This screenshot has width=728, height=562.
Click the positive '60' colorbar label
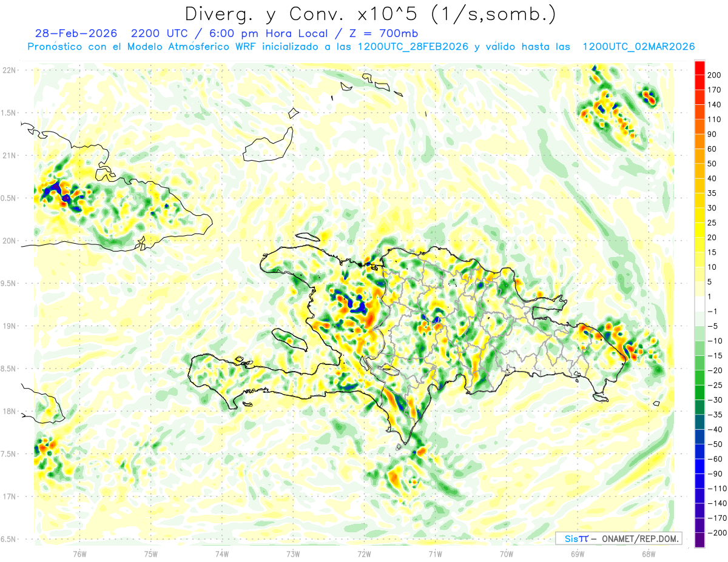[713, 149]
